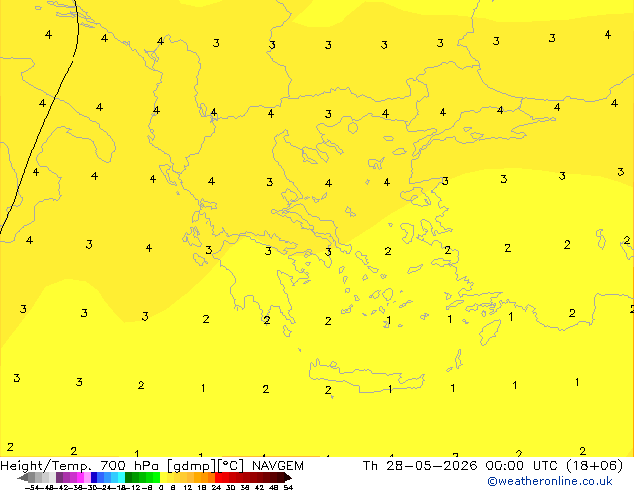Click the '700 hPa' level label
This screenshot has height=490, width=634.
(129, 466)
